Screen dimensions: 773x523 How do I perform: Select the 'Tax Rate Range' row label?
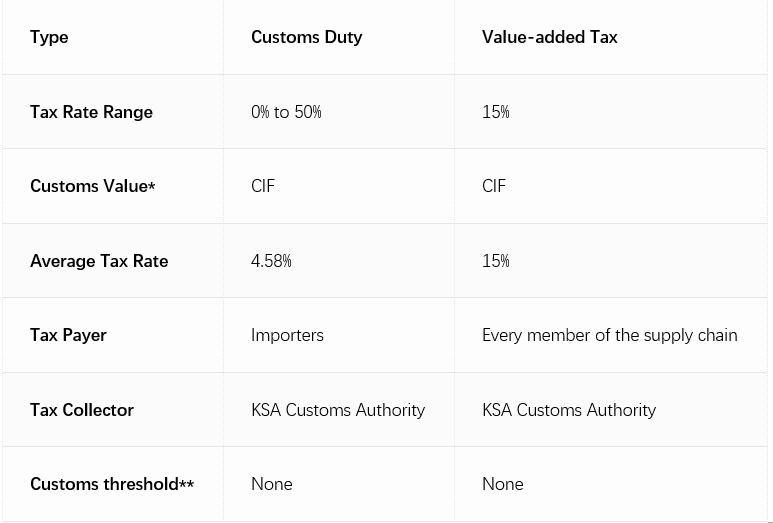tap(91, 112)
